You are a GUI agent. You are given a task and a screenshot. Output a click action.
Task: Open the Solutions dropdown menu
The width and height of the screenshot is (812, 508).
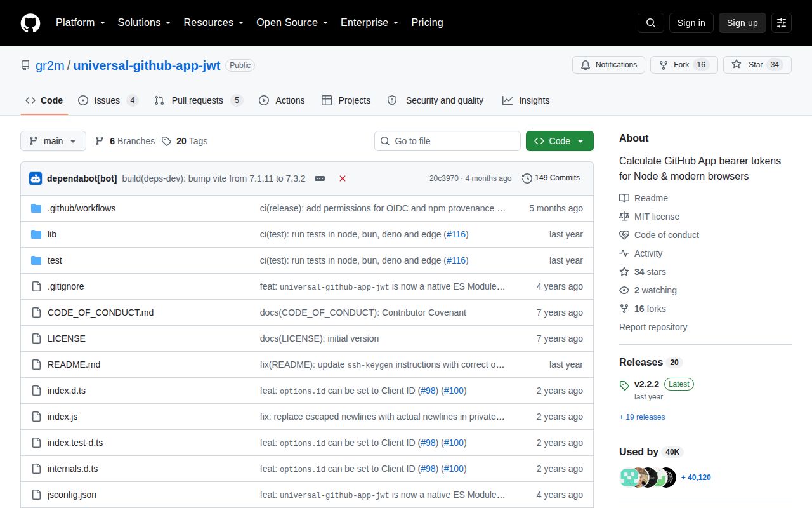click(x=145, y=23)
